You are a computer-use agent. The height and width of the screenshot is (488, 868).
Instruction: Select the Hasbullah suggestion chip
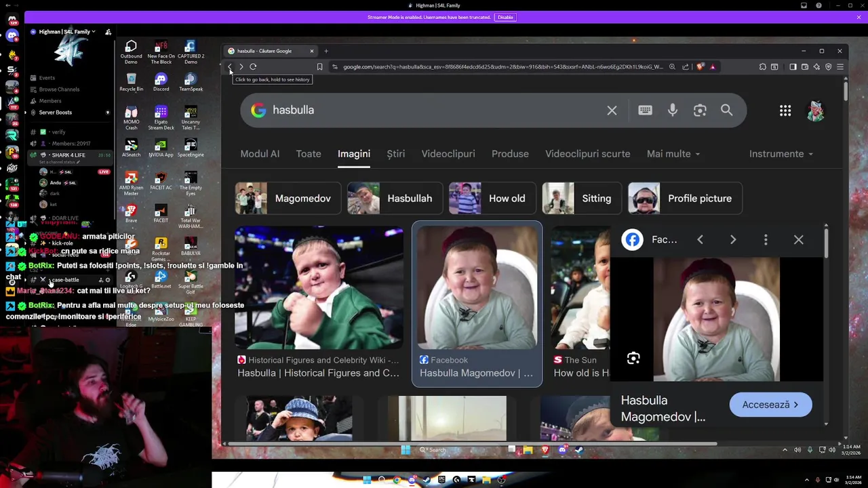coord(394,199)
